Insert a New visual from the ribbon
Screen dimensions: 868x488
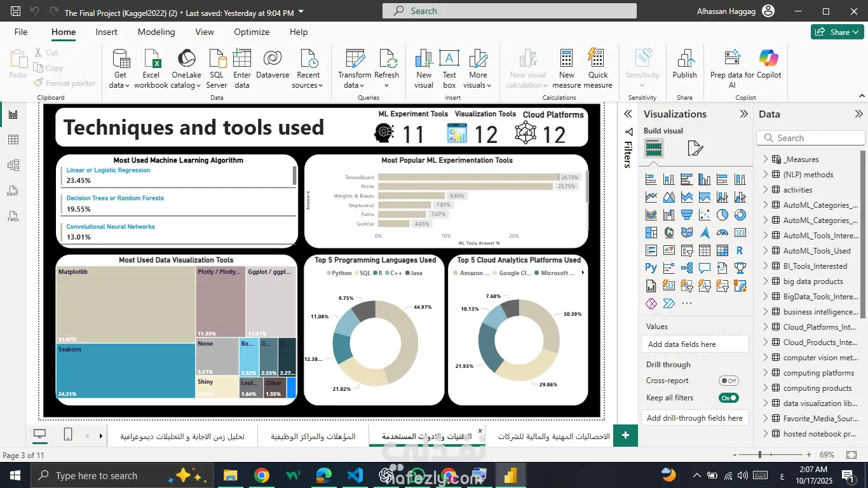click(x=424, y=69)
